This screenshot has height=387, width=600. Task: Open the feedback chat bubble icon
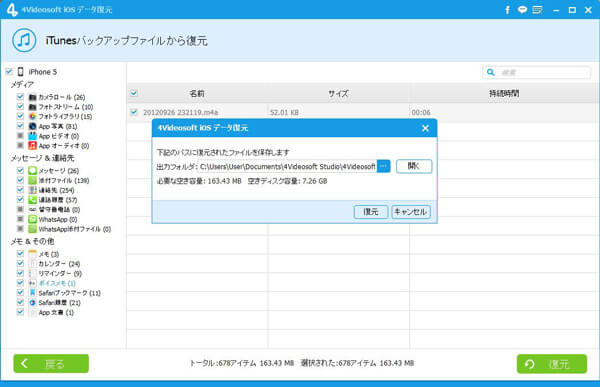click(522, 10)
